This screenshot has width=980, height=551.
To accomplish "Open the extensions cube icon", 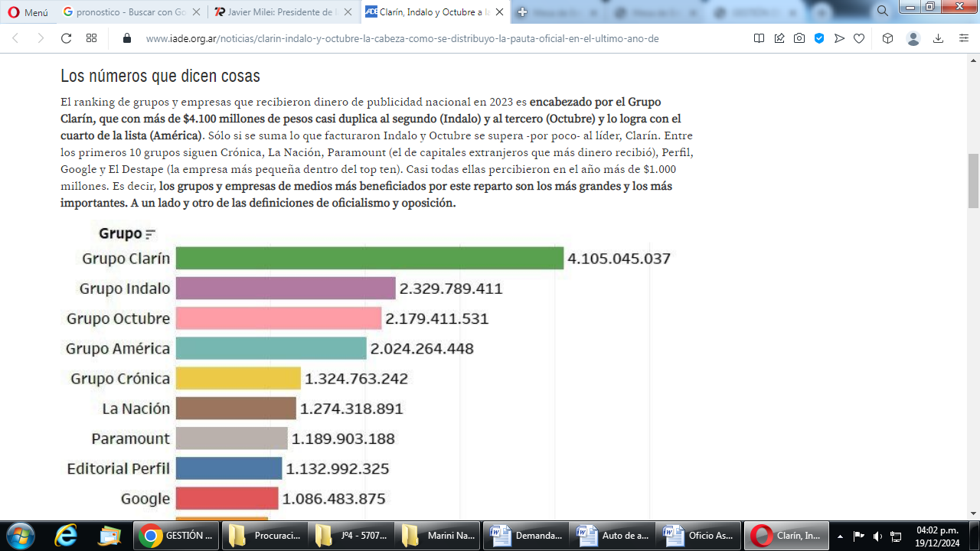I will coord(887,38).
